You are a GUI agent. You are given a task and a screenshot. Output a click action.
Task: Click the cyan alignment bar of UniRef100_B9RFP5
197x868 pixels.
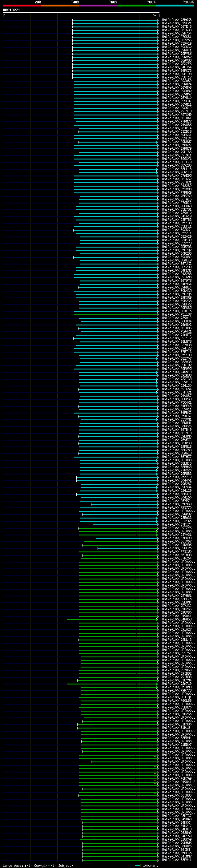(128, 548)
